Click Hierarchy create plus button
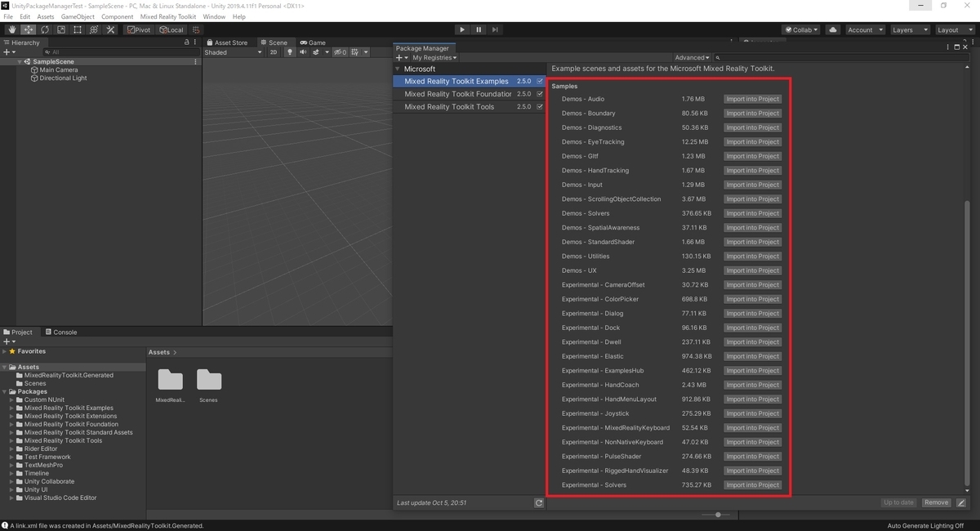 (x=9, y=52)
